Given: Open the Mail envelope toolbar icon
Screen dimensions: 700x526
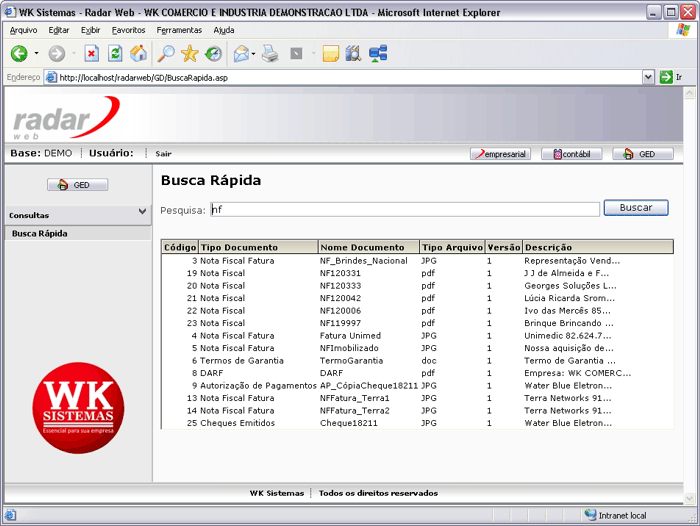Looking at the screenshot, I should coord(241,54).
